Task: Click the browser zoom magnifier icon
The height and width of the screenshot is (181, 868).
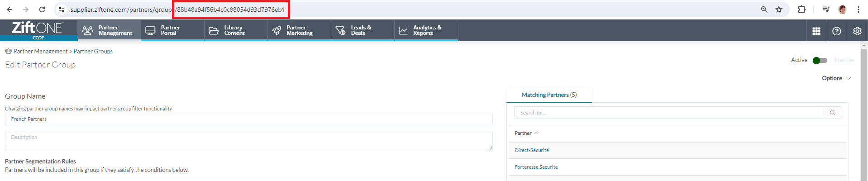Action: (764, 10)
